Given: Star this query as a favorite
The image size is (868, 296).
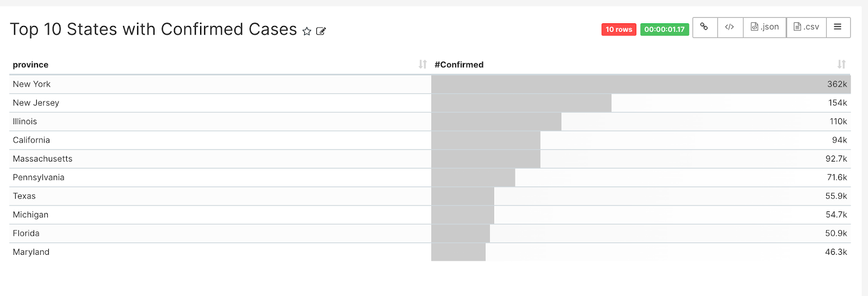Looking at the screenshot, I should pyautogui.click(x=307, y=31).
